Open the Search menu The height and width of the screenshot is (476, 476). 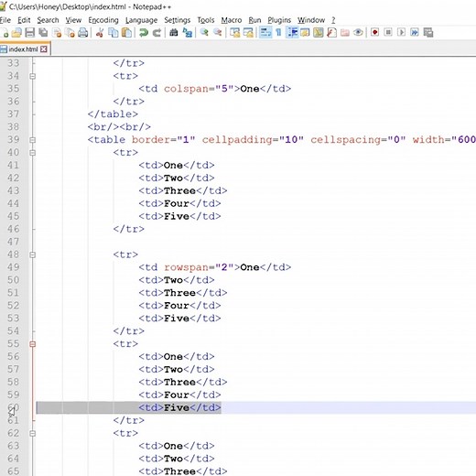pyautogui.click(x=48, y=20)
